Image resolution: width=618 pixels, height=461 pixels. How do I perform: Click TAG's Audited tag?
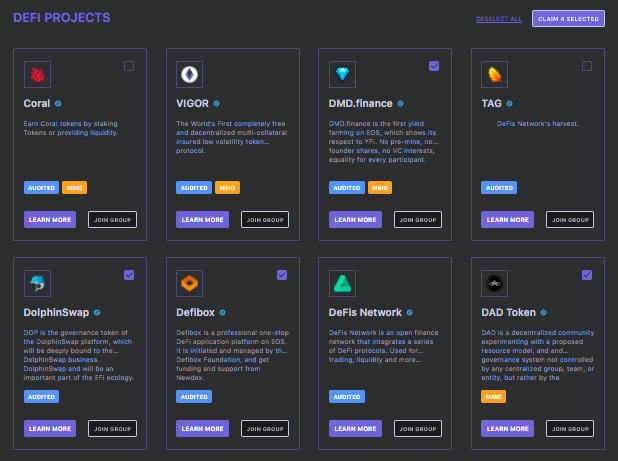499,188
